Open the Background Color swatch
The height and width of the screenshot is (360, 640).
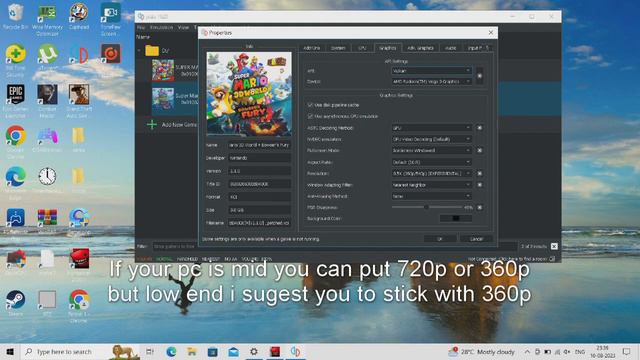(x=456, y=218)
